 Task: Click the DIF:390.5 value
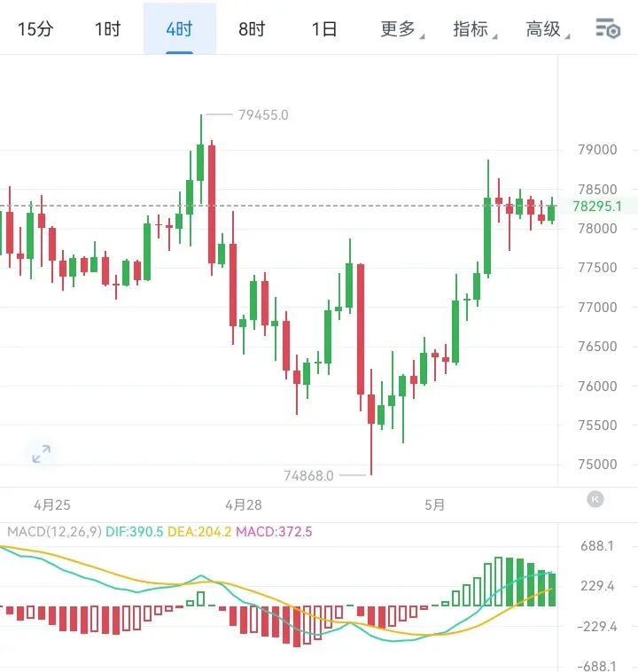click(x=134, y=532)
